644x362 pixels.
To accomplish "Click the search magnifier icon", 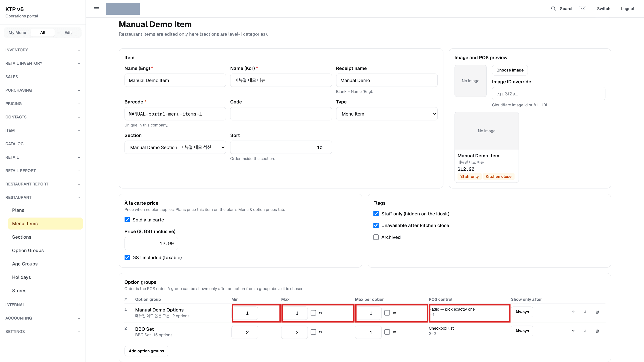I will click(553, 9).
